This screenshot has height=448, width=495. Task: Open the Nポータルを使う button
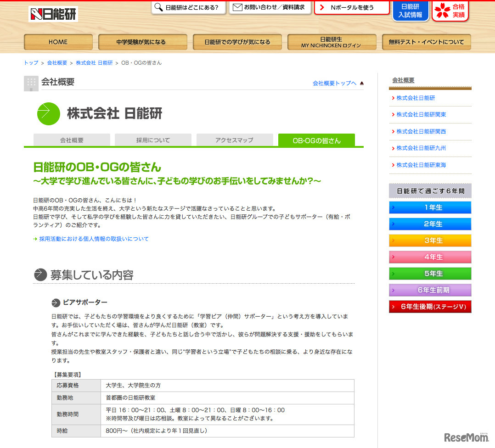click(352, 7)
